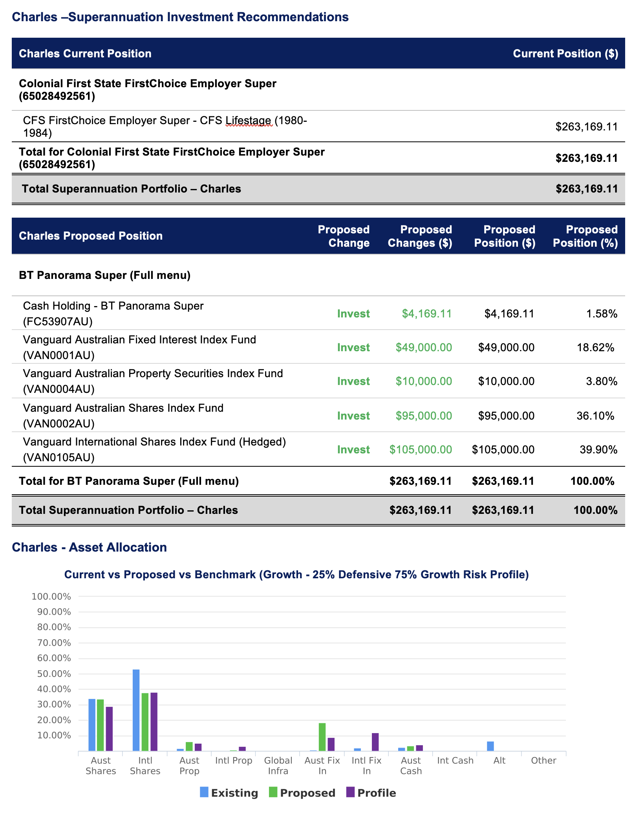Click the green $105,000.00 value
This screenshot has width=644, height=825.
click(421, 449)
